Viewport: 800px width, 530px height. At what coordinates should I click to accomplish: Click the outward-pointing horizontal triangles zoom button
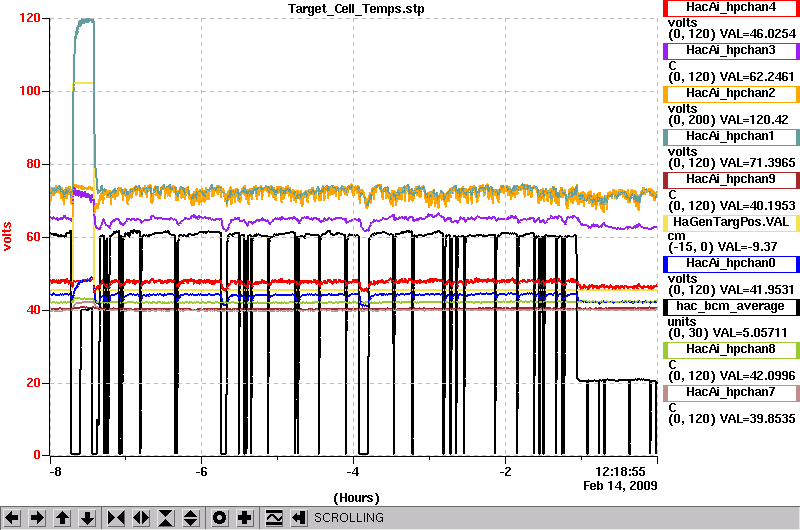pyautogui.click(x=141, y=518)
